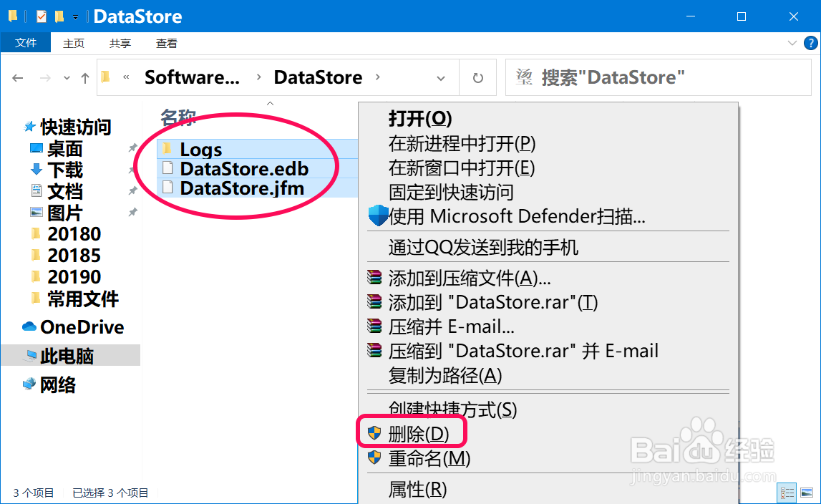This screenshot has height=504, width=821.
Task: Click the Back navigation arrow
Action: click(x=18, y=78)
